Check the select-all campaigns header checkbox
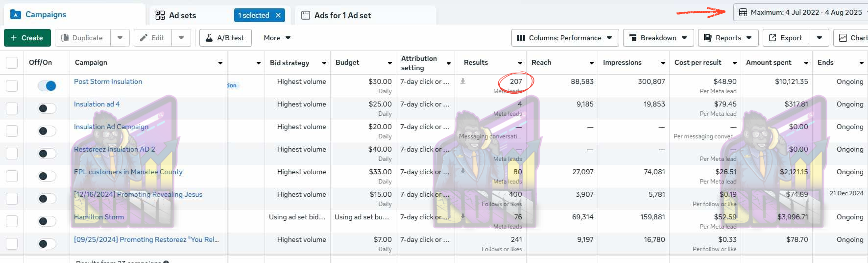The image size is (868, 263). point(12,63)
